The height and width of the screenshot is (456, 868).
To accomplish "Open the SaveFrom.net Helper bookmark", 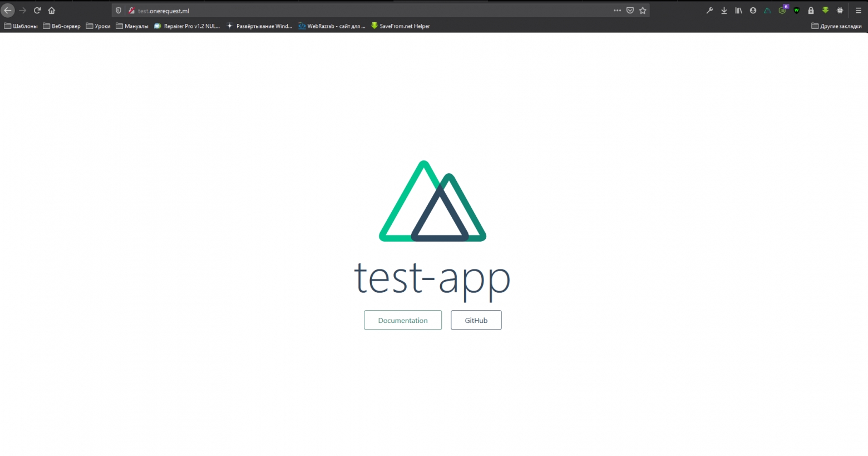I will pos(401,26).
